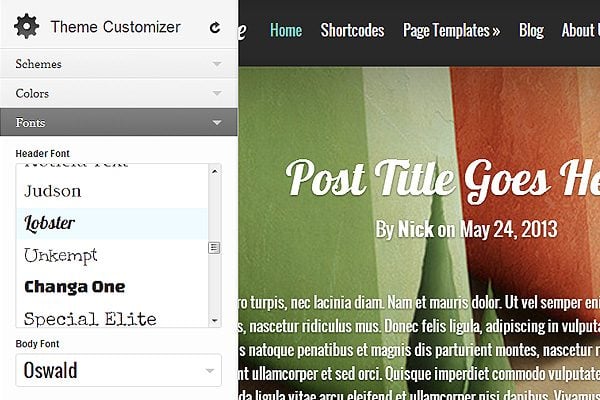Click the font list scroll down arrow
Image resolution: width=600 pixels, height=400 pixels.
pos(214,320)
